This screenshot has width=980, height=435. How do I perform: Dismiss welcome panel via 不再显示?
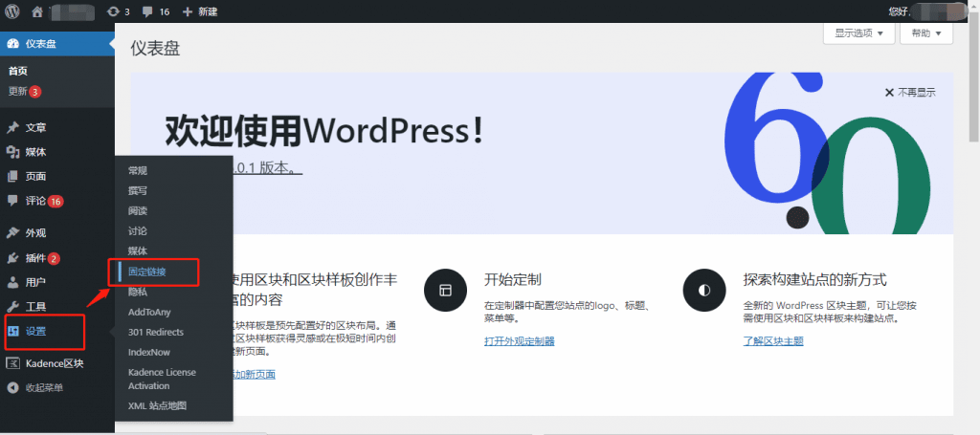coord(917,93)
